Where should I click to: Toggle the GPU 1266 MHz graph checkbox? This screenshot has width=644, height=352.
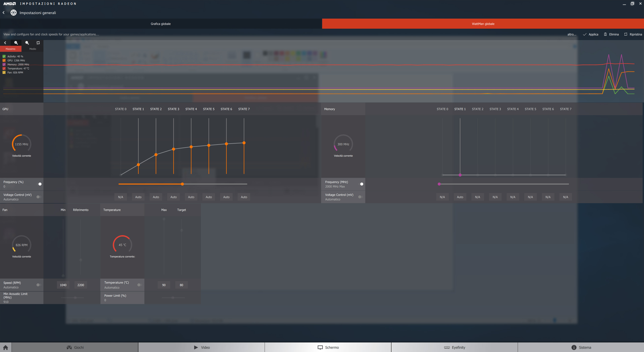pyautogui.click(x=4, y=61)
